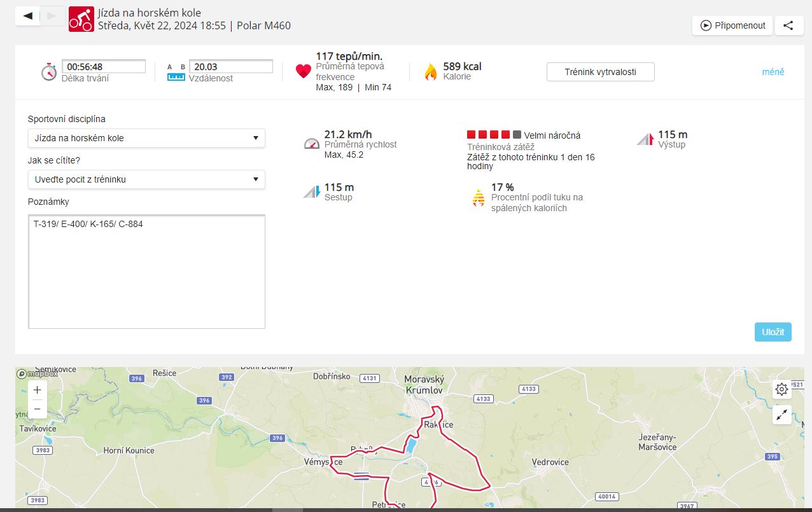
Task: Click the Mapbox logo
Action: click(x=38, y=374)
